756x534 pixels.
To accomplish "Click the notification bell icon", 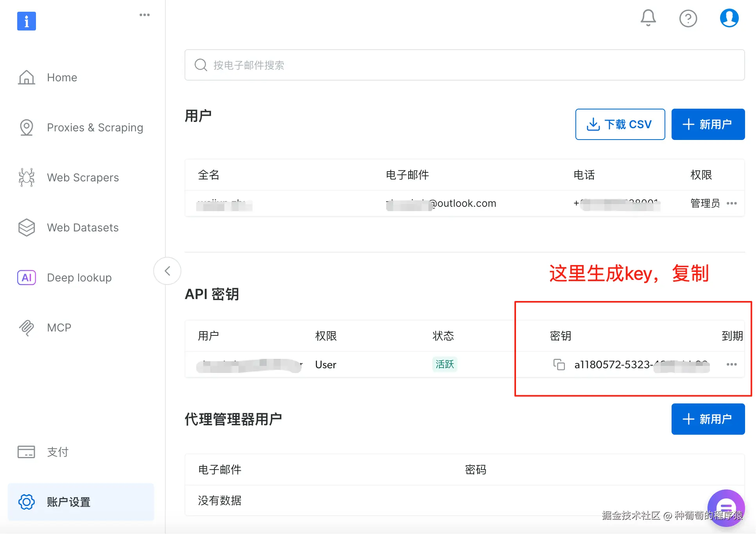I will [x=648, y=18].
